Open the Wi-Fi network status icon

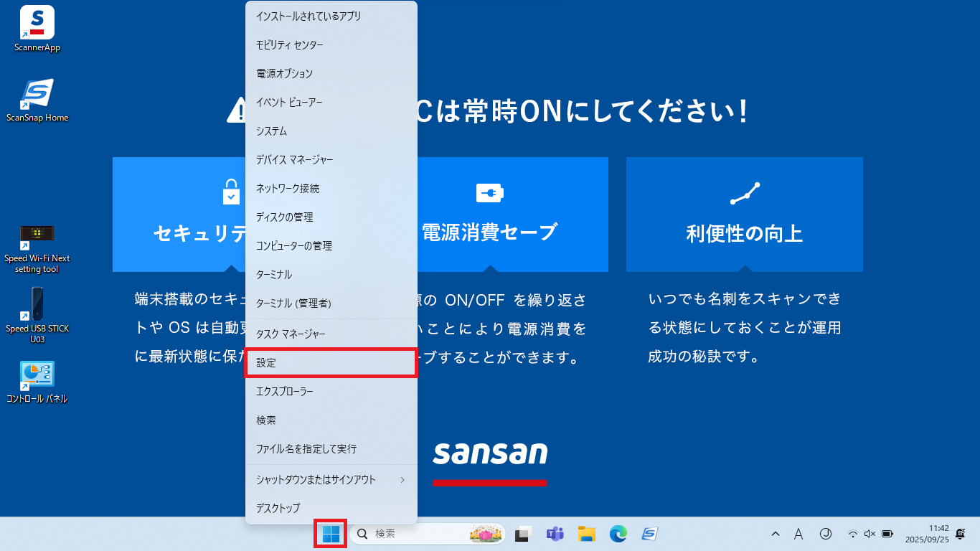[x=853, y=534]
